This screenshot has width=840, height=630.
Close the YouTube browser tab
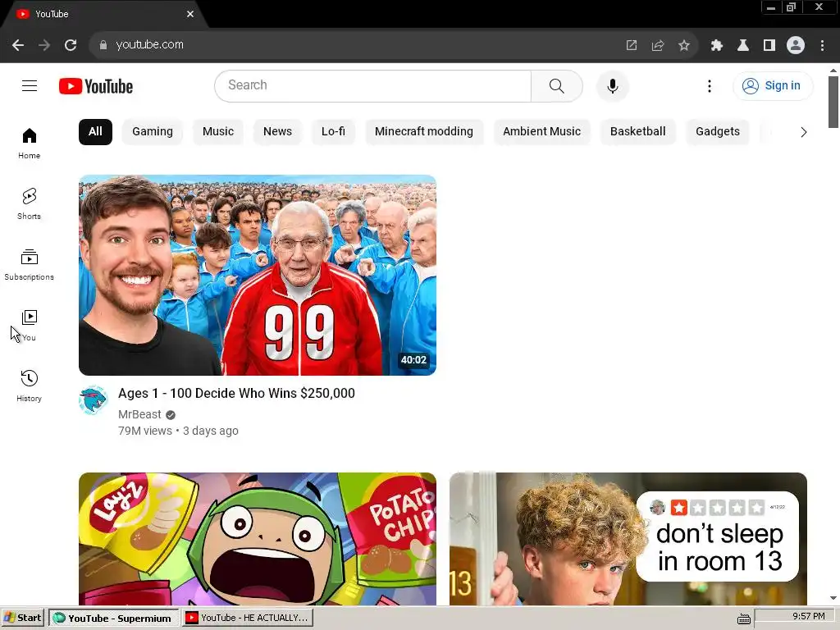pos(190,14)
